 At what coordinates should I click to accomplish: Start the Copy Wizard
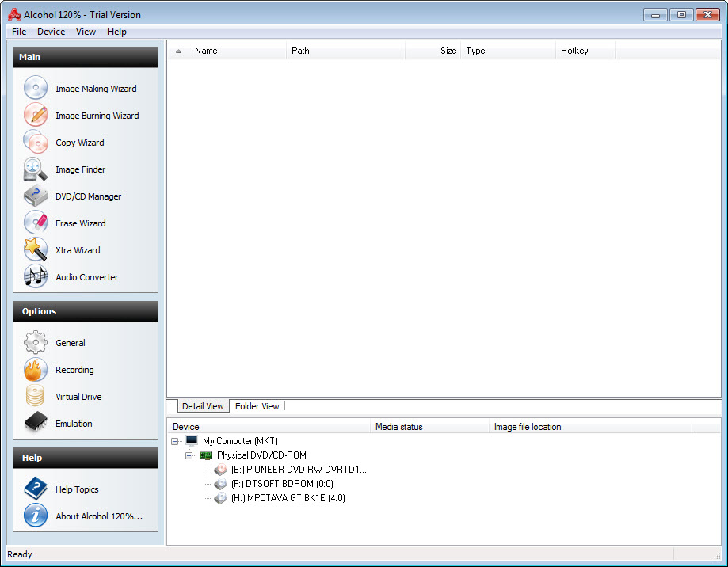(x=80, y=143)
